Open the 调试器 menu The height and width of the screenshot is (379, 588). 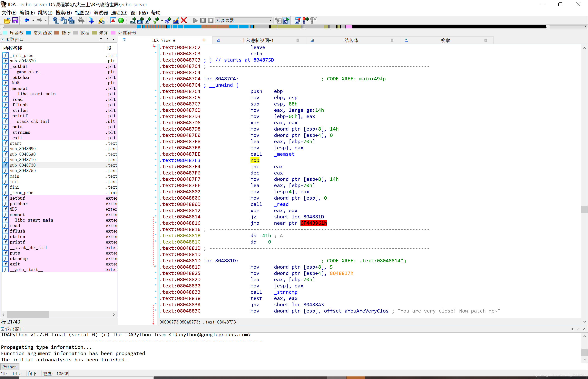101,13
